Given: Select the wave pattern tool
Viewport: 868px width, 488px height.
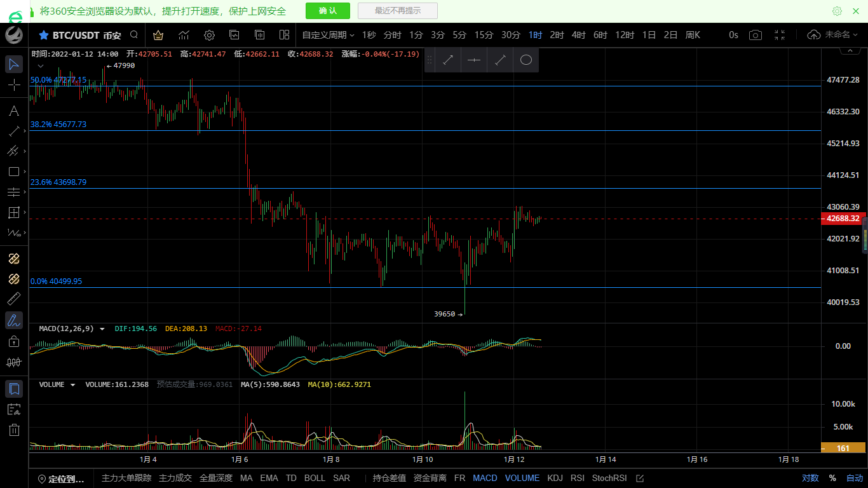Looking at the screenshot, I should click(13, 233).
